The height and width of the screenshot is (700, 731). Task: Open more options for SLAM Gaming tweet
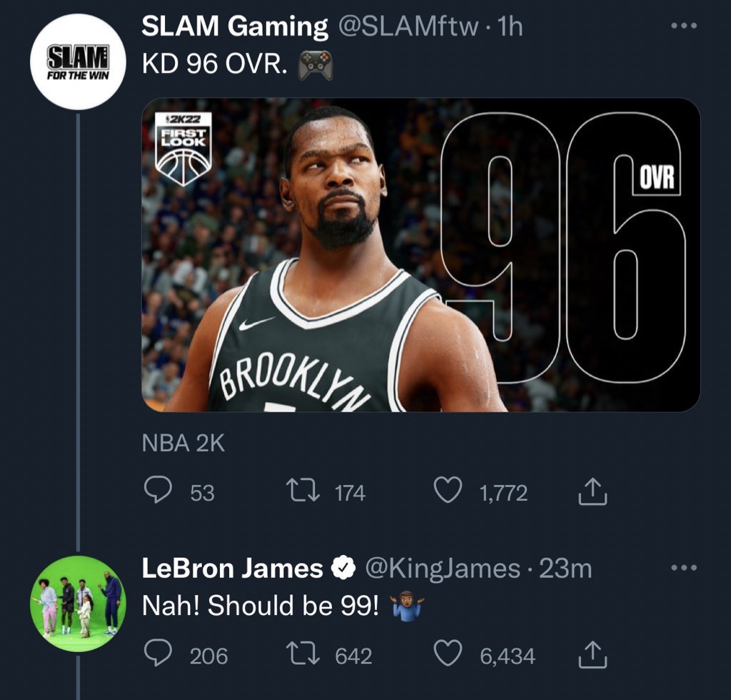[685, 26]
